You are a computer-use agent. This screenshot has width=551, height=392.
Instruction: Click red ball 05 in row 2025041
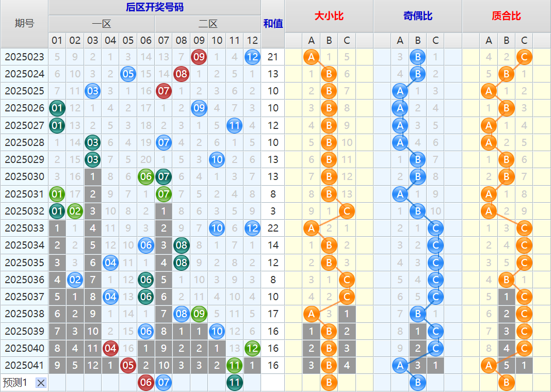click(x=128, y=365)
